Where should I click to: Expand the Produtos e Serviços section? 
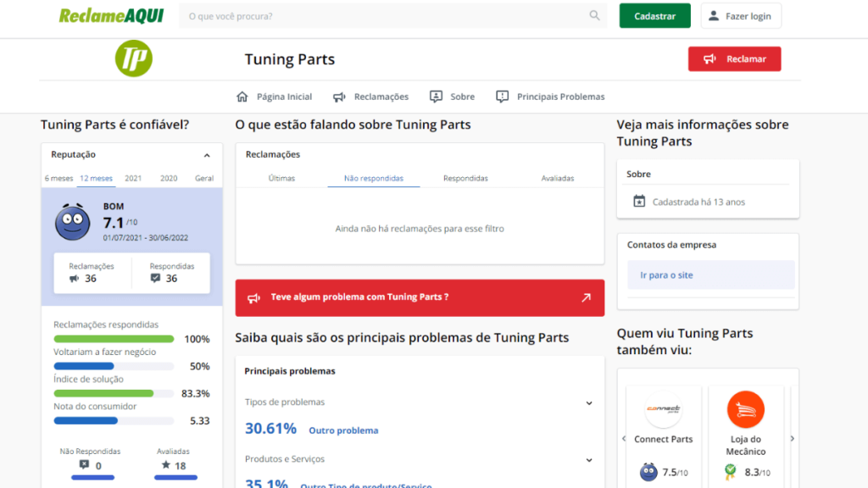click(x=589, y=459)
